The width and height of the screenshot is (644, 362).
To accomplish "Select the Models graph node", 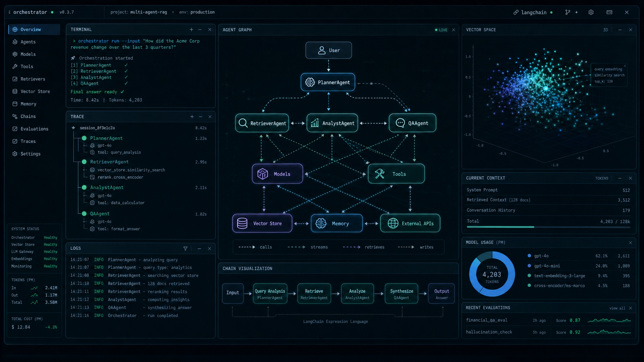I will click(277, 174).
